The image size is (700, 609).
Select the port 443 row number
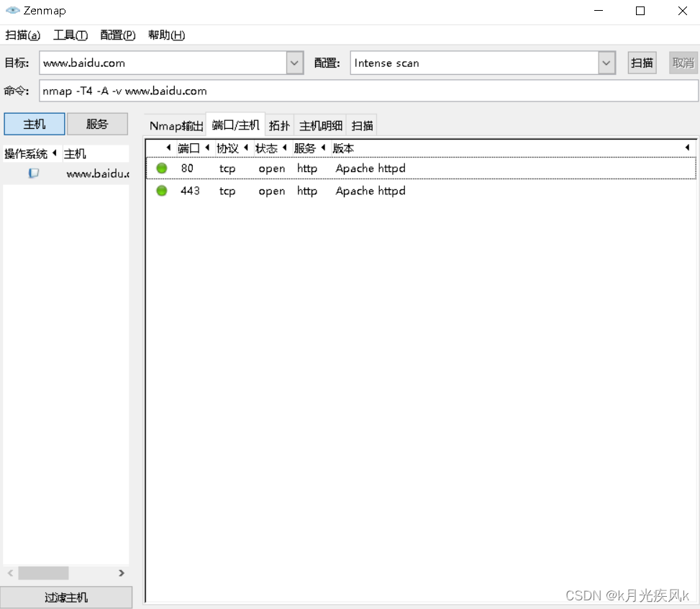pos(190,191)
